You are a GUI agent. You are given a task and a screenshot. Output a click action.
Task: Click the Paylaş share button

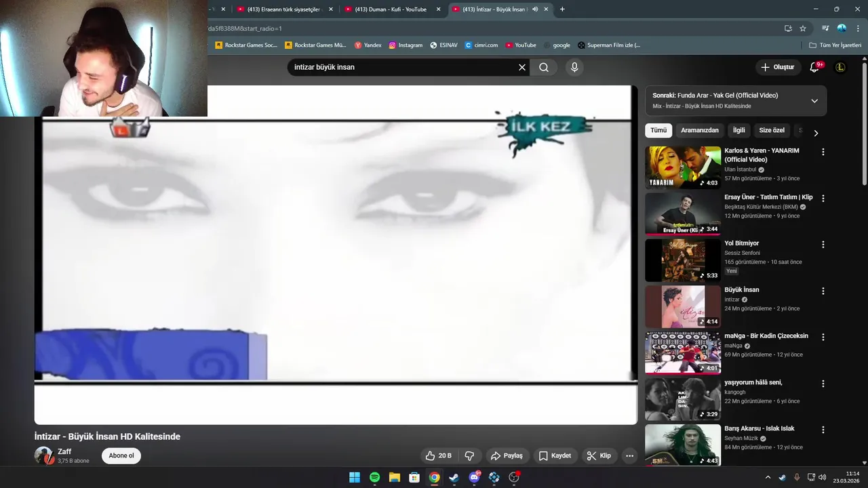click(507, 455)
